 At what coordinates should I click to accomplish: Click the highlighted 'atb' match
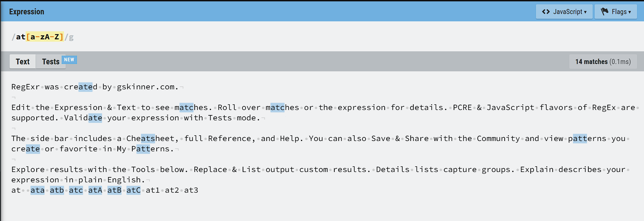[57, 190]
